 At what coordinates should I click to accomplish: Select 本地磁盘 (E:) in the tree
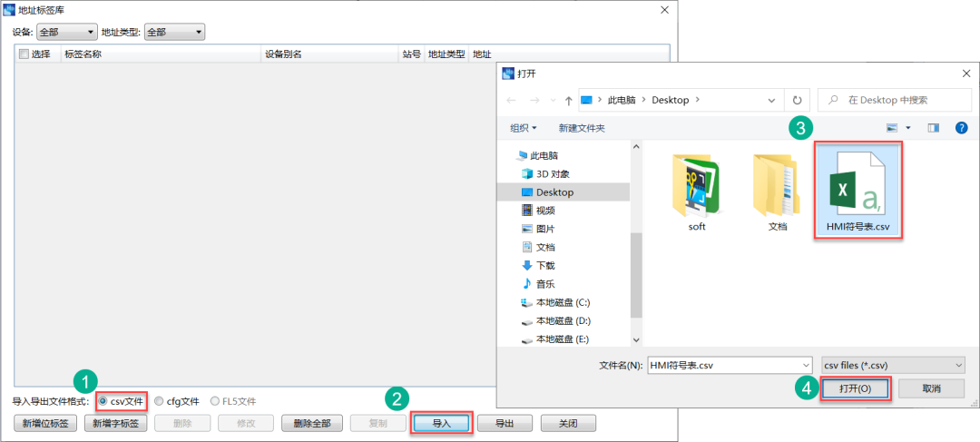click(555, 339)
